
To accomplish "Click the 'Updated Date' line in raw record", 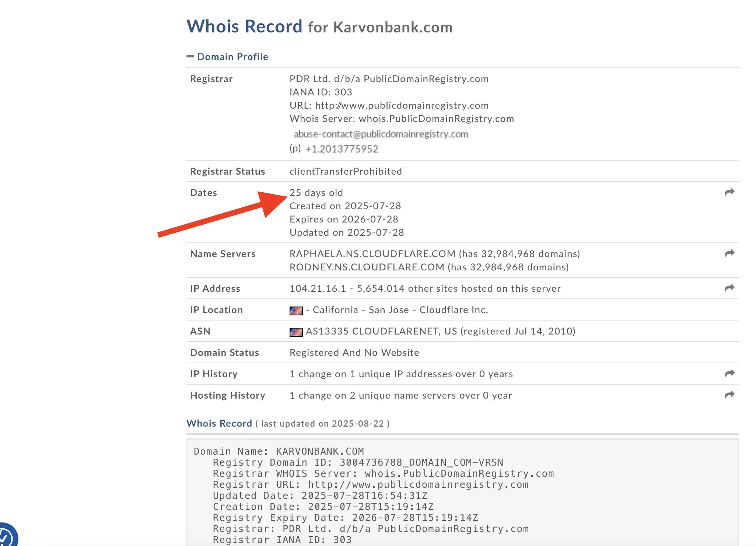I will pos(320,496).
